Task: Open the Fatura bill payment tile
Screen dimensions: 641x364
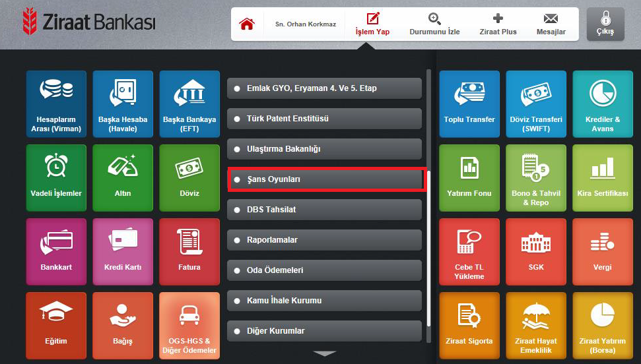Action: click(189, 252)
